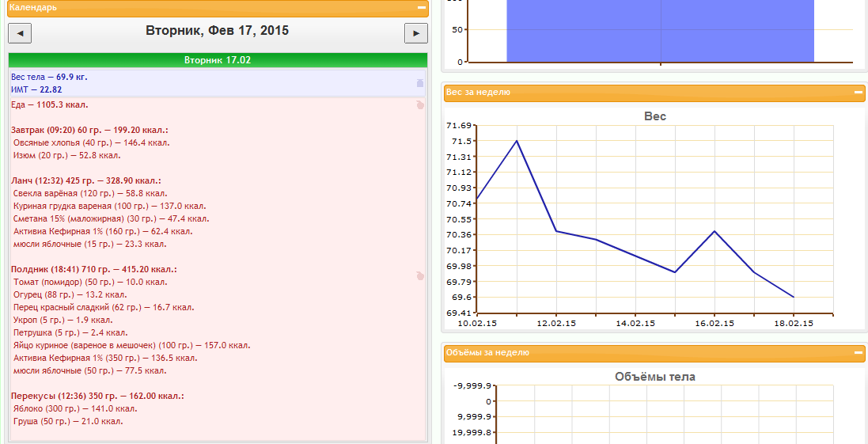The width and height of the screenshot is (868, 444).
Task: Click the apple icon beside Еда 1105.3 ккал
Action: pyautogui.click(x=419, y=104)
